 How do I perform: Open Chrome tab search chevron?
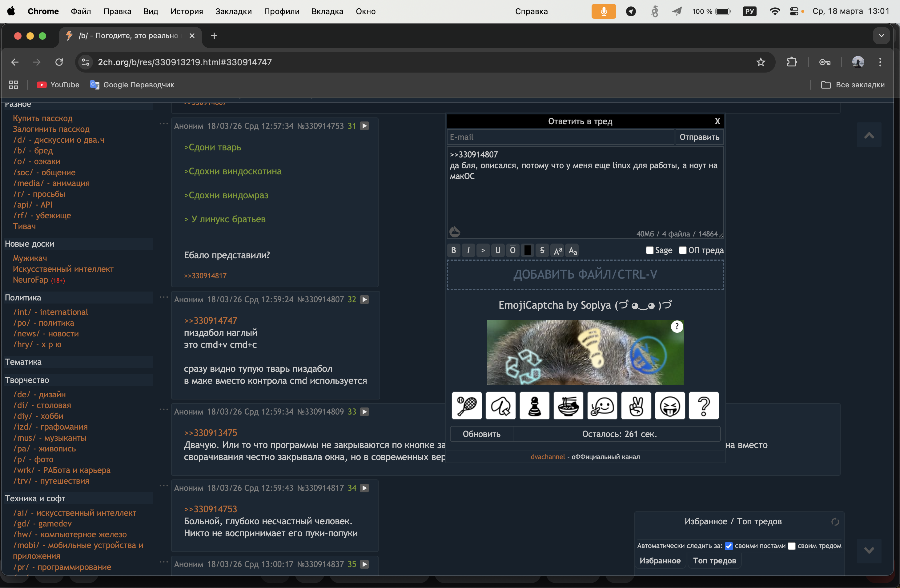tap(881, 36)
